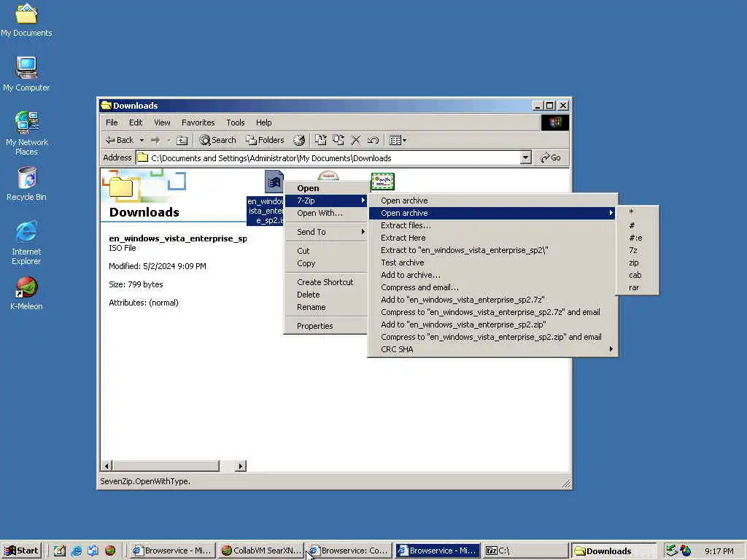Expand the Address bar dropdown arrow
The height and width of the screenshot is (560, 747).
525,157
